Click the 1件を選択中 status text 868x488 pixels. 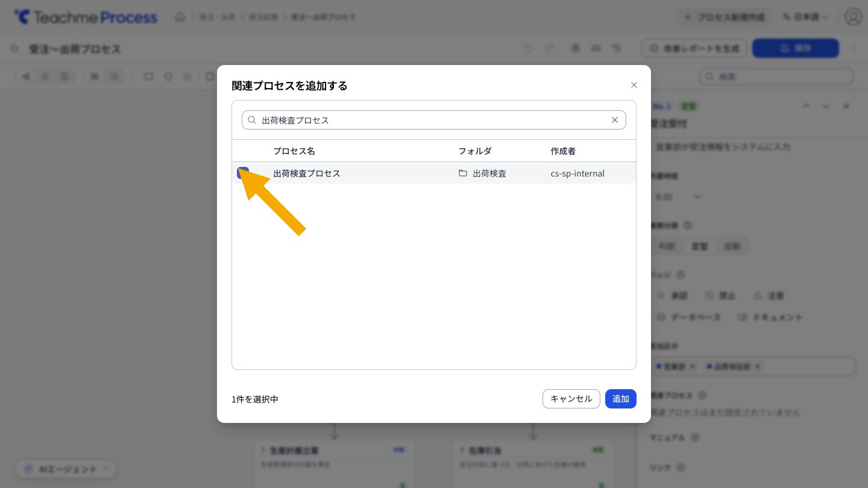pyautogui.click(x=255, y=399)
